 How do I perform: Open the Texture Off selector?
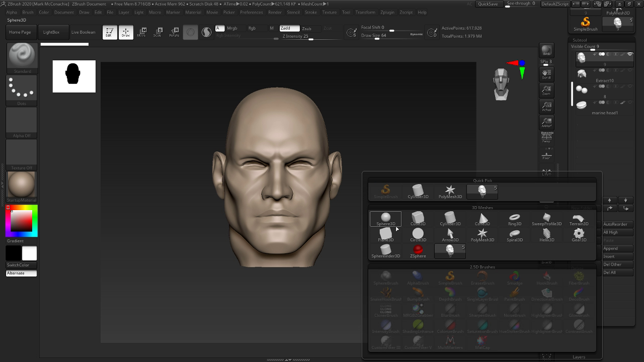(x=22, y=155)
